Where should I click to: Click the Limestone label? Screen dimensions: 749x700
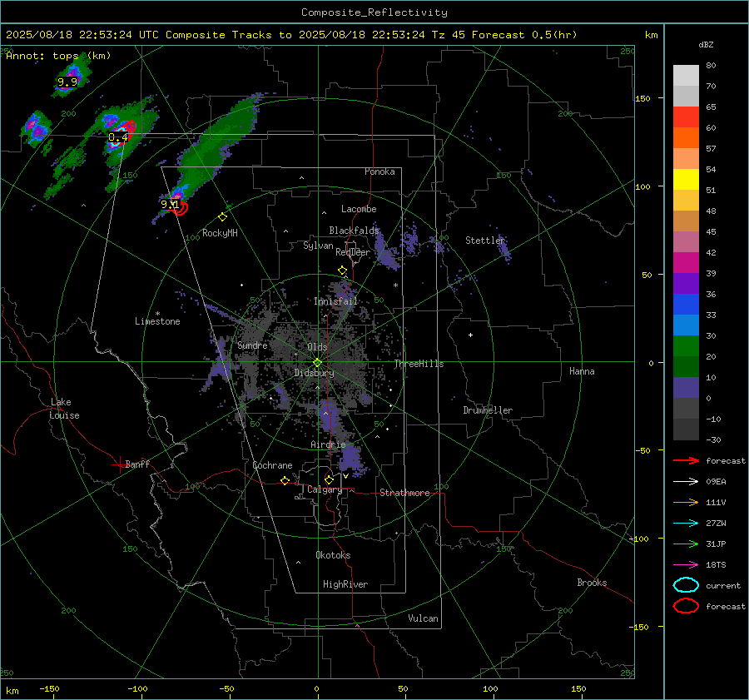click(x=157, y=321)
